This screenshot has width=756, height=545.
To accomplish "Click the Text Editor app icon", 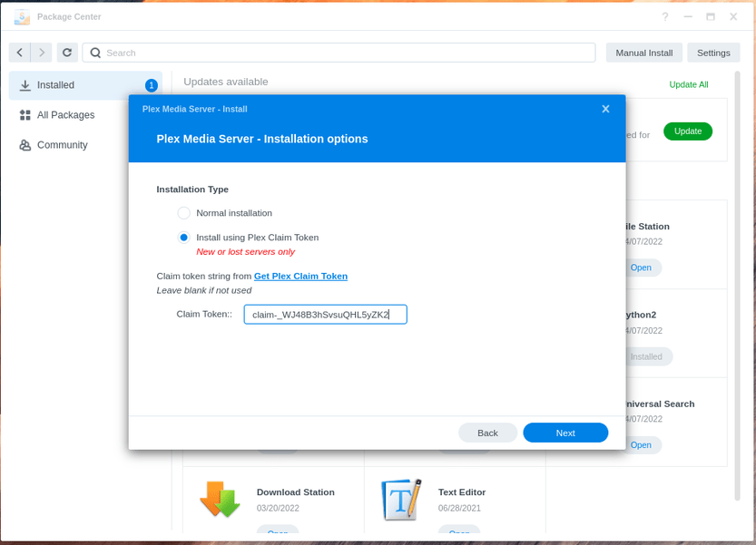I will coord(402,500).
